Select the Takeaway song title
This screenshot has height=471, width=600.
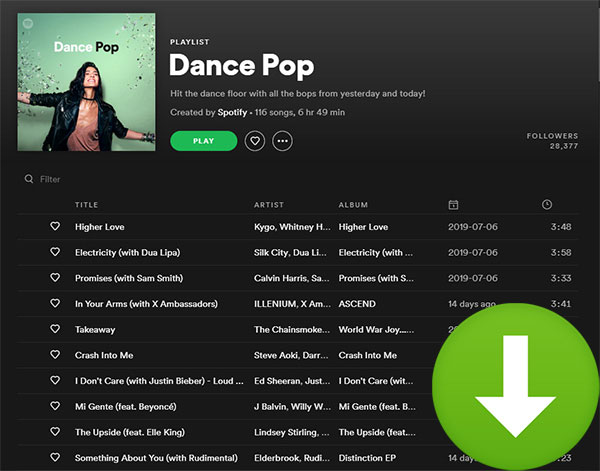click(x=95, y=330)
